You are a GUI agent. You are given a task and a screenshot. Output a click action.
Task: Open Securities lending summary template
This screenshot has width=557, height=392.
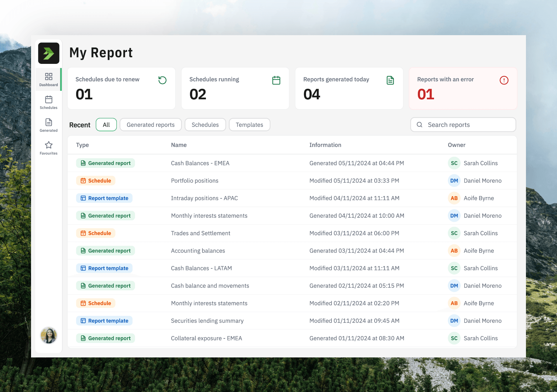[207, 321]
